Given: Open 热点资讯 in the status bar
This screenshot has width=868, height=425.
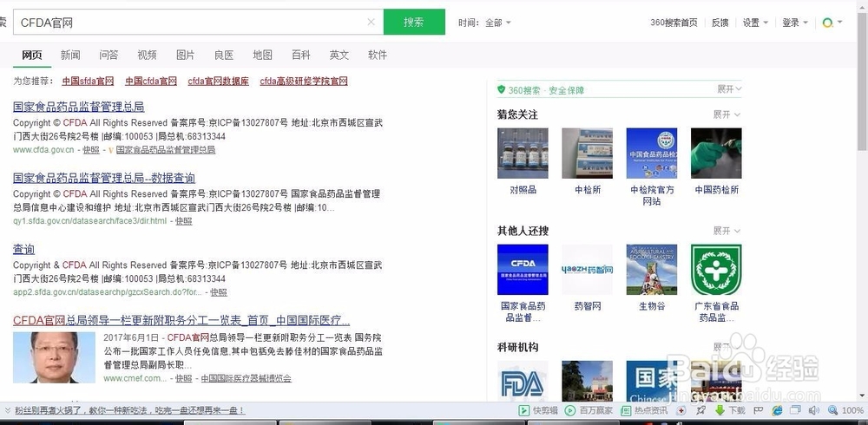Looking at the screenshot, I should (644, 410).
